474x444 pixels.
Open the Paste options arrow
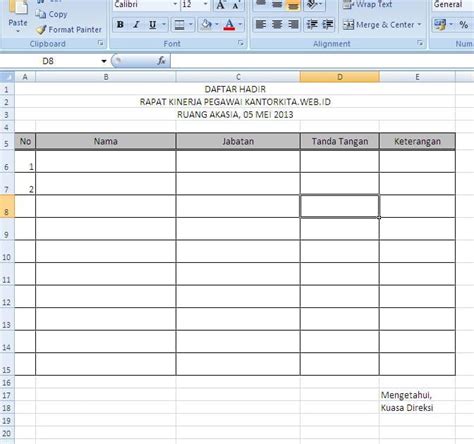pyautogui.click(x=18, y=31)
